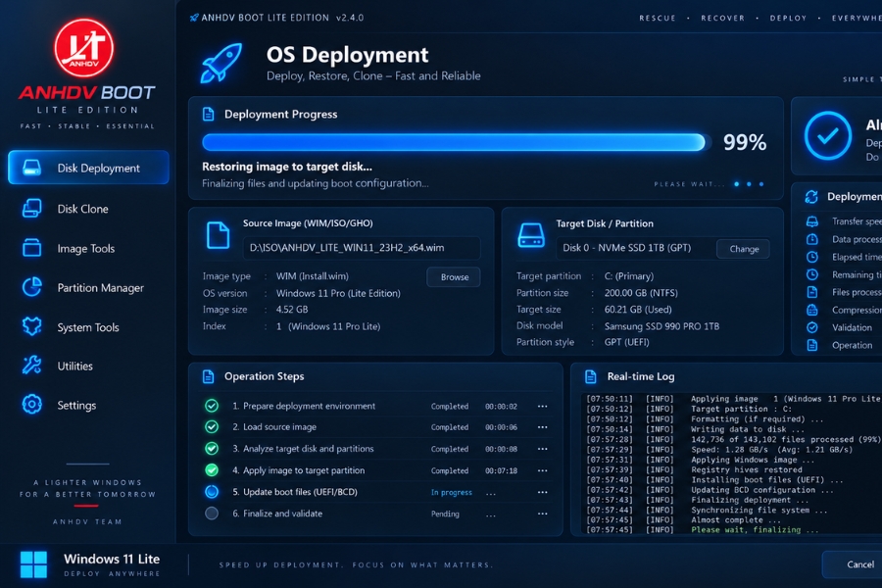Click the small rocket icon in title bar
The image size is (882, 588).
[x=194, y=18]
